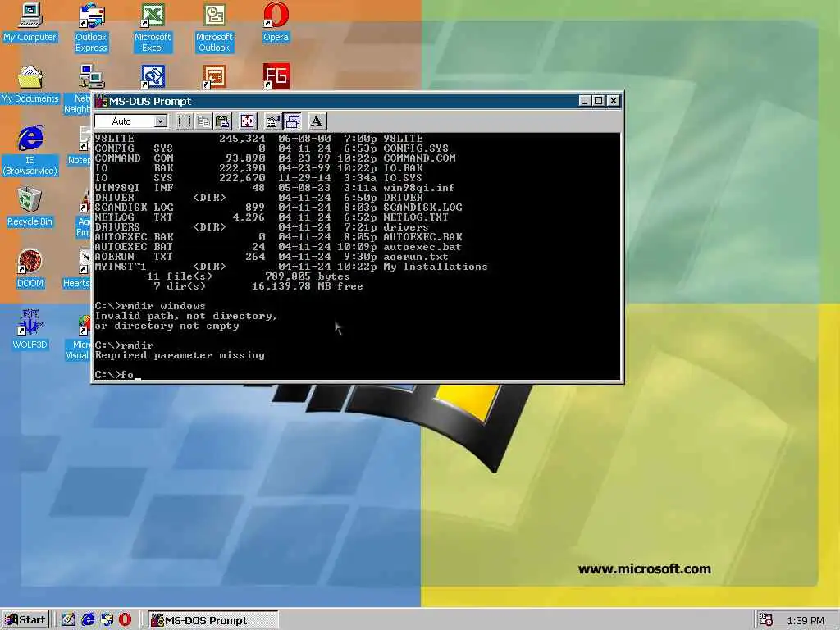The height and width of the screenshot is (630, 840).
Task: Launch Opera from Quick Launch bar
Action: [x=125, y=620]
